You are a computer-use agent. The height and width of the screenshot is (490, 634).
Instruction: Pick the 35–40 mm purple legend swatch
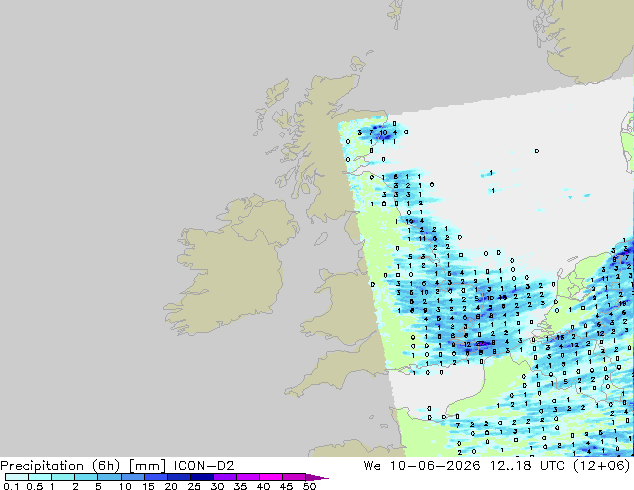[x=248, y=477]
